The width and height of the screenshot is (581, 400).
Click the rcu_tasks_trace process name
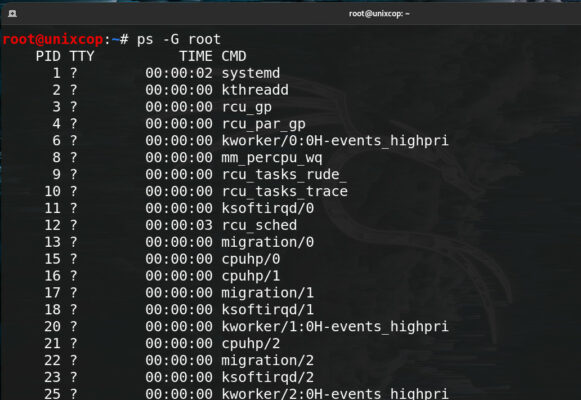point(285,191)
